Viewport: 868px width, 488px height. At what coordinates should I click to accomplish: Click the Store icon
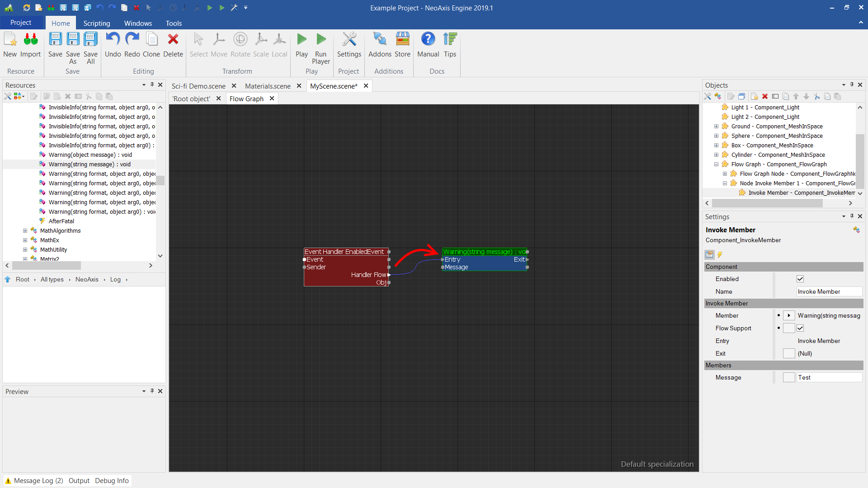[402, 40]
